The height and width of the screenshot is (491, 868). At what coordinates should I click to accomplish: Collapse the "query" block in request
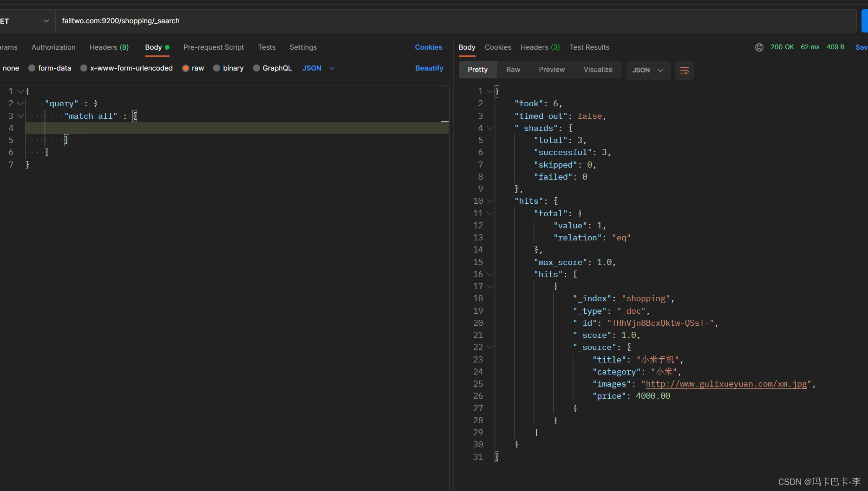pyautogui.click(x=20, y=103)
